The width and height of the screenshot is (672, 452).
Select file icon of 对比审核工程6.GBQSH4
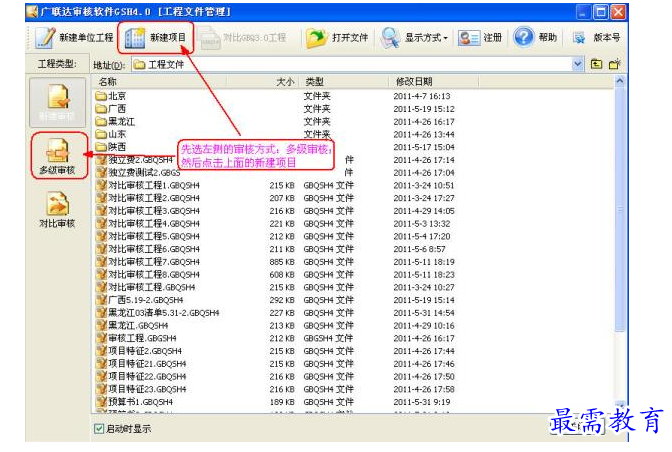click(101, 249)
